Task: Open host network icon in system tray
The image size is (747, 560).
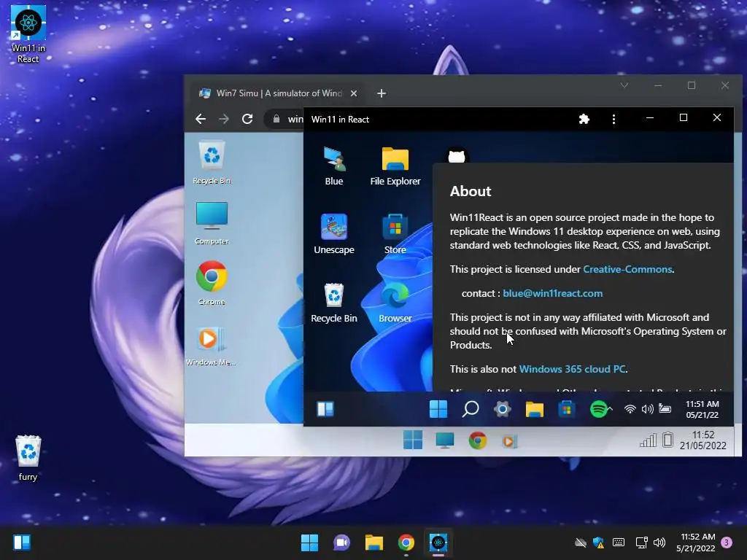Action: coord(641,542)
